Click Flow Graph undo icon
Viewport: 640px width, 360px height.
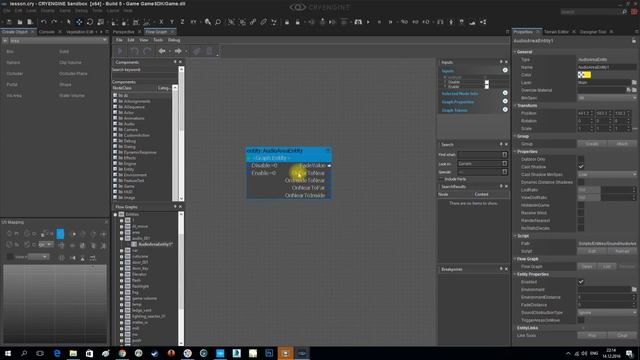point(134,51)
